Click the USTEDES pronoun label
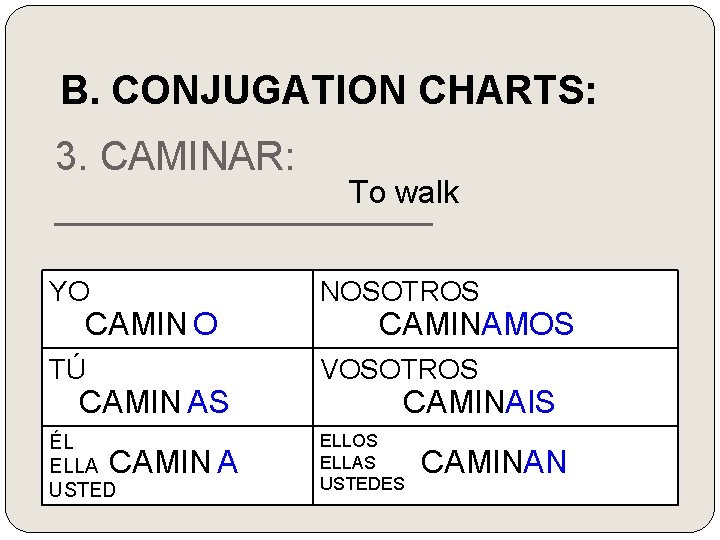Image resolution: width=720 pixels, height=540 pixels. pyautogui.click(x=362, y=484)
